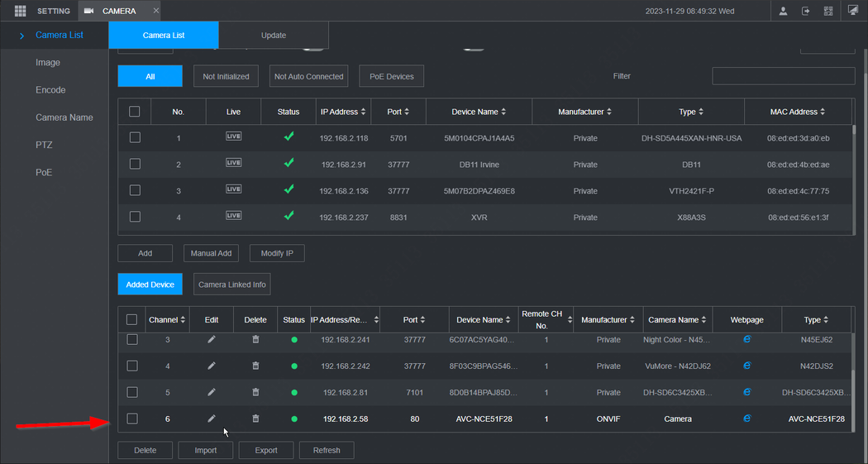Sort search results by IP Address column
868x464 pixels.
point(343,112)
